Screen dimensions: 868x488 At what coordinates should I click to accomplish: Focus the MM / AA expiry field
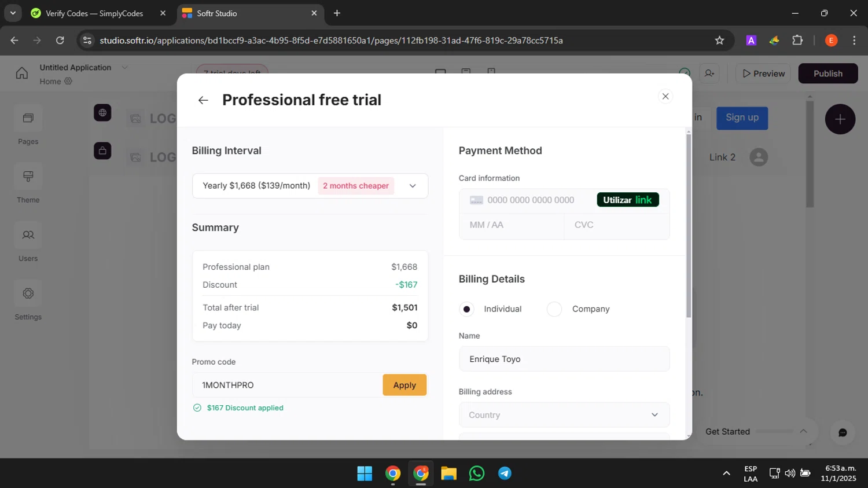click(512, 225)
